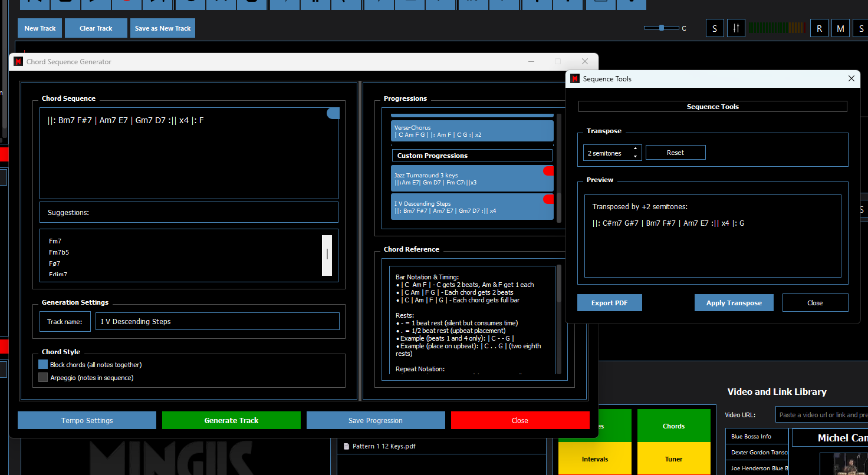This screenshot has height=475, width=868.
Task: Decrease transpose semitones with down arrow
Action: 635,156
